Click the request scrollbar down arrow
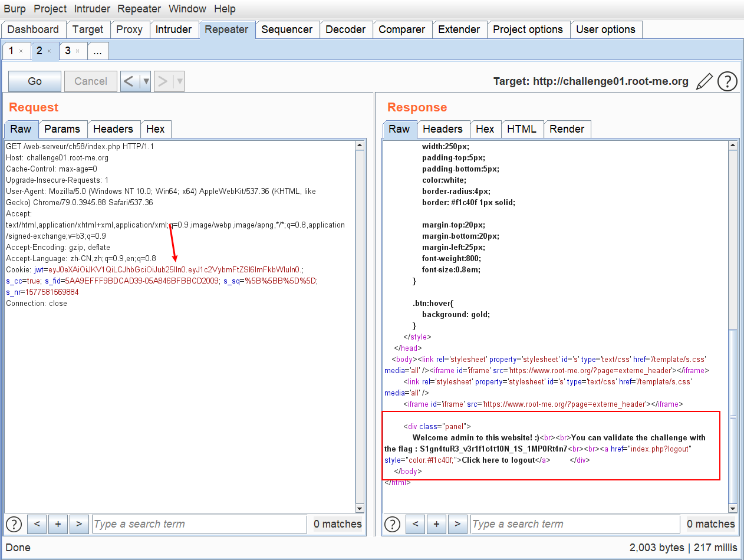This screenshot has width=744, height=560. pyautogui.click(x=360, y=508)
